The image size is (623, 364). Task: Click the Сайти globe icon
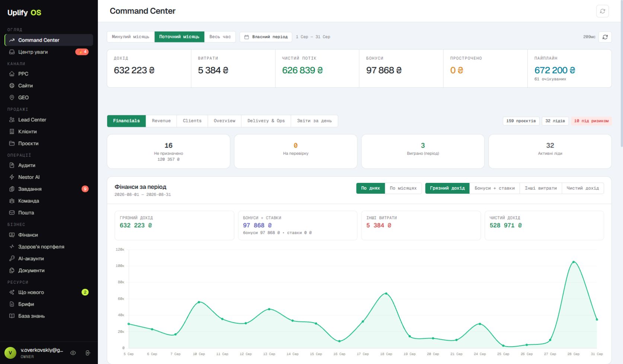pyautogui.click(x=12, y=86)
